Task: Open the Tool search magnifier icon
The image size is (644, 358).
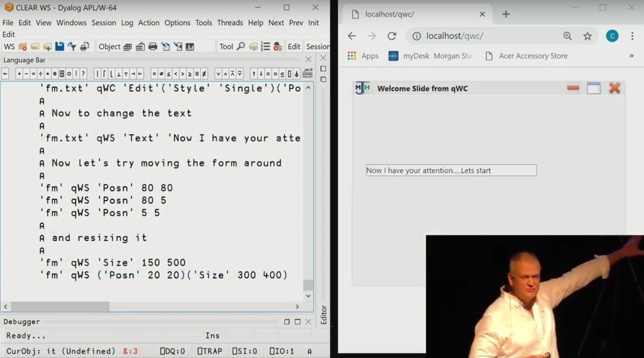Action: click(241, 46)
